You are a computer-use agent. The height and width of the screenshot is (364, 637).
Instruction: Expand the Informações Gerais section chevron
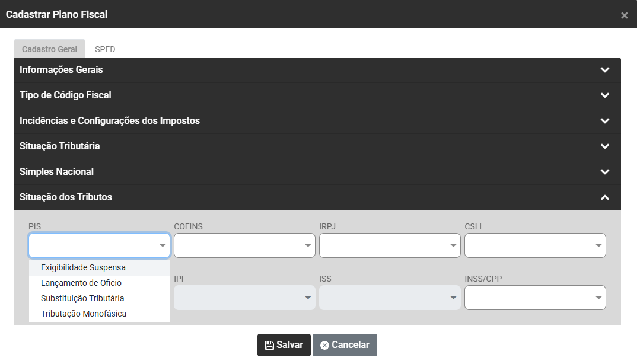coord(604,70)
